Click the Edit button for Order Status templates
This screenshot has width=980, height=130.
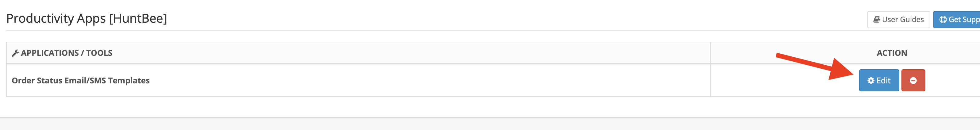pyautogui.click(x=878, y=80)
